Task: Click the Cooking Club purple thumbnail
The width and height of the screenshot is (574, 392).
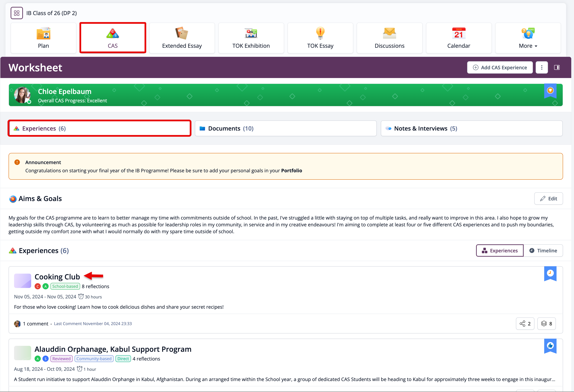Action: [22, 281]
